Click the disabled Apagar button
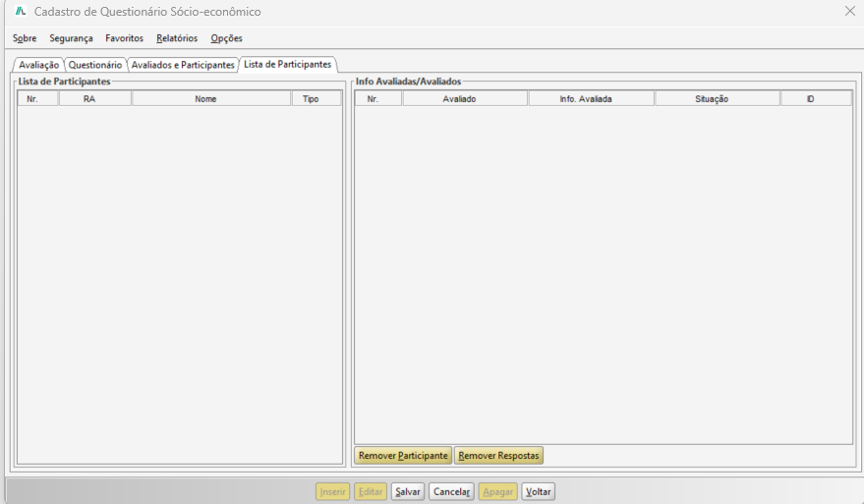The height and width of the screenshot is (504, 864). [498, 491]
